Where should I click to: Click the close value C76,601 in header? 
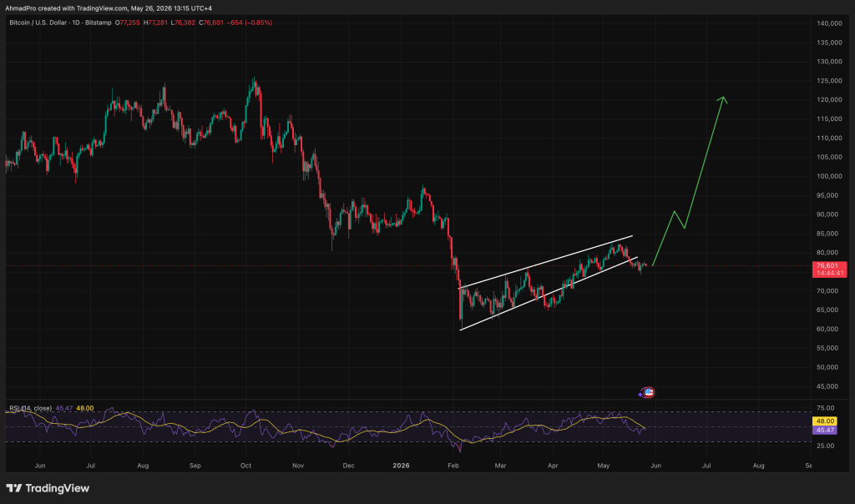(x=211, y=23)
